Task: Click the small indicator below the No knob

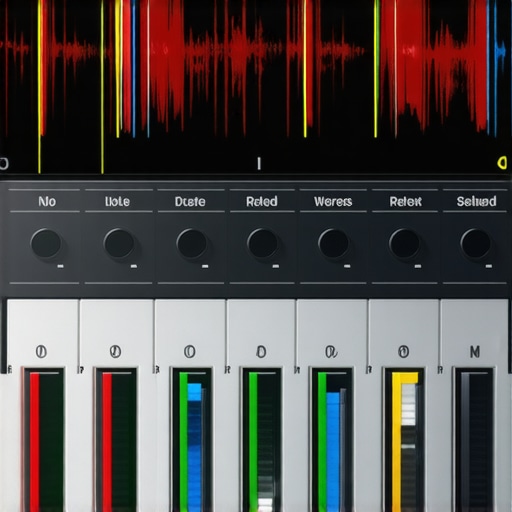Action: tap(60, 266)
